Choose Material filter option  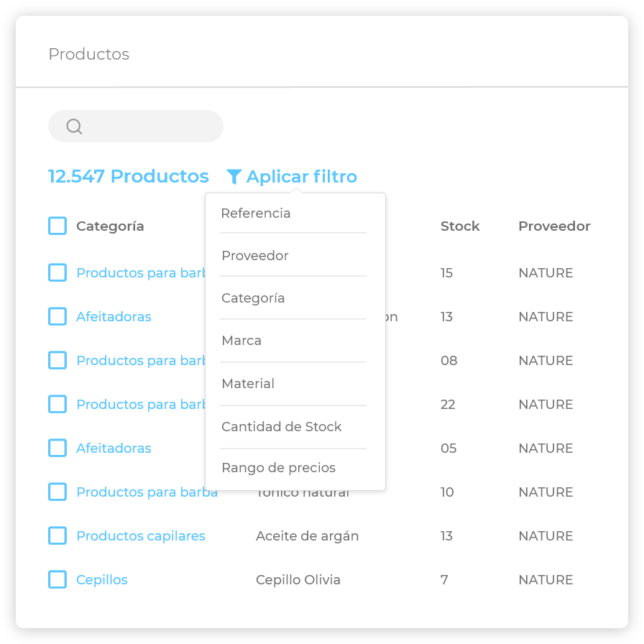[x=248, y=384]
